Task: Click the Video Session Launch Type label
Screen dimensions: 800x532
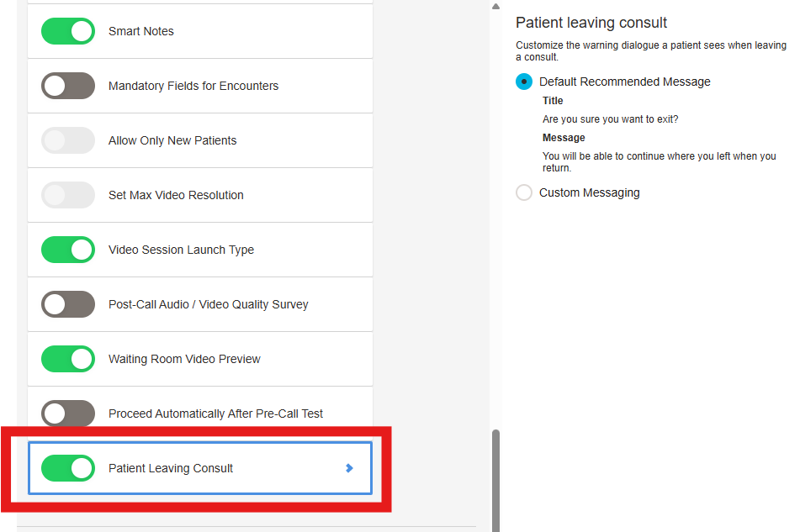Action: point(181,250)
